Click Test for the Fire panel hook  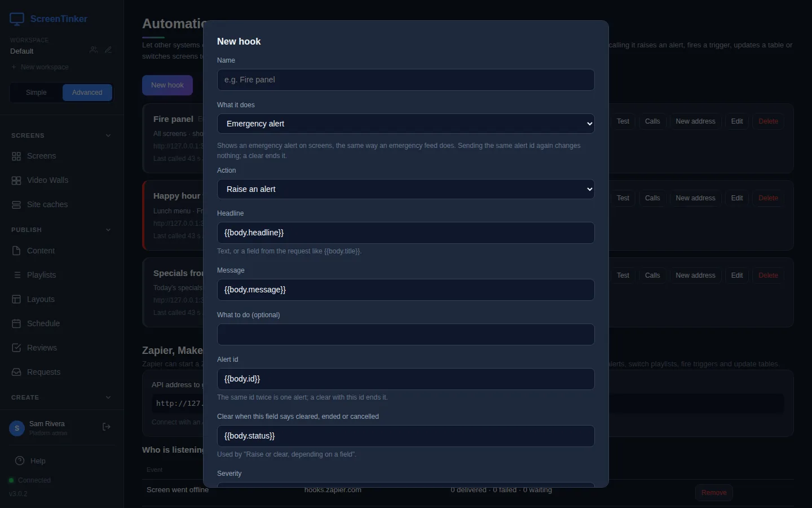click(x=623, y=121)
